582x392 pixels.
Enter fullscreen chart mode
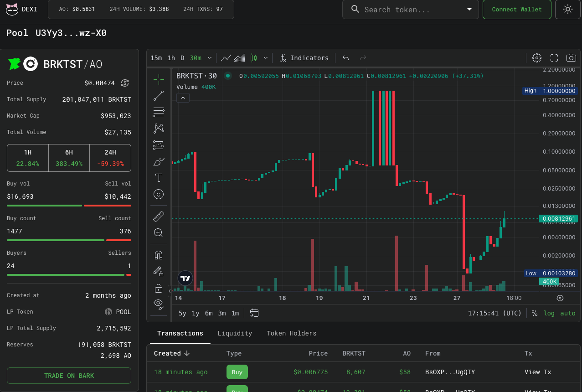tap(554, 58)
